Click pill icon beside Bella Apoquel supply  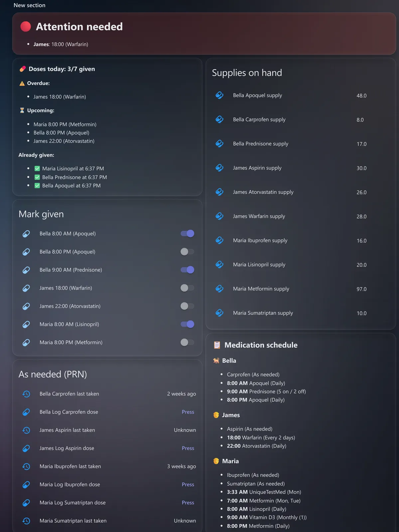point(219,95)
